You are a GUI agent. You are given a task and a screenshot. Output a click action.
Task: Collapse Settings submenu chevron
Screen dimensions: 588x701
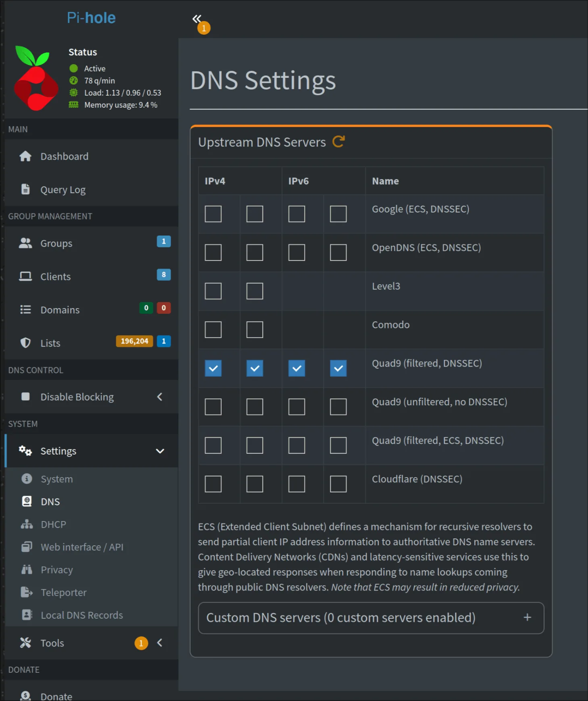pos(160,451)
